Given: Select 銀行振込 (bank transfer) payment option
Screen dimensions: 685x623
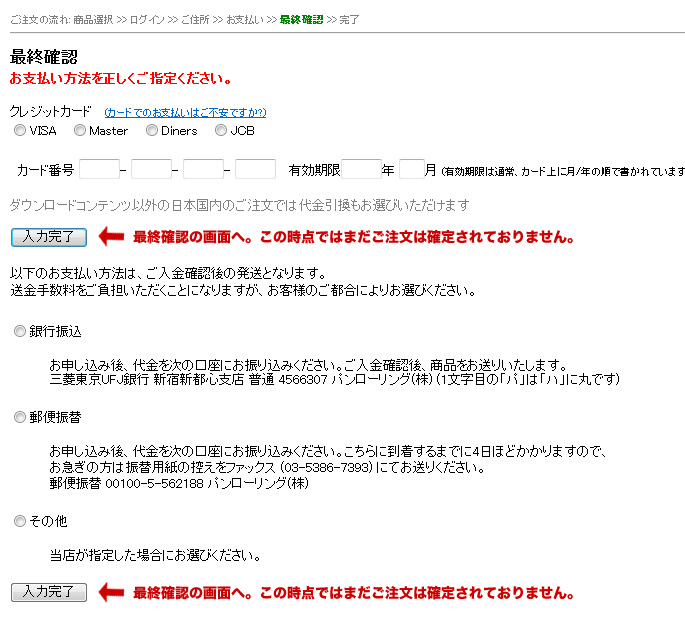Looking at the screenshot, I should tap(20, 331).
